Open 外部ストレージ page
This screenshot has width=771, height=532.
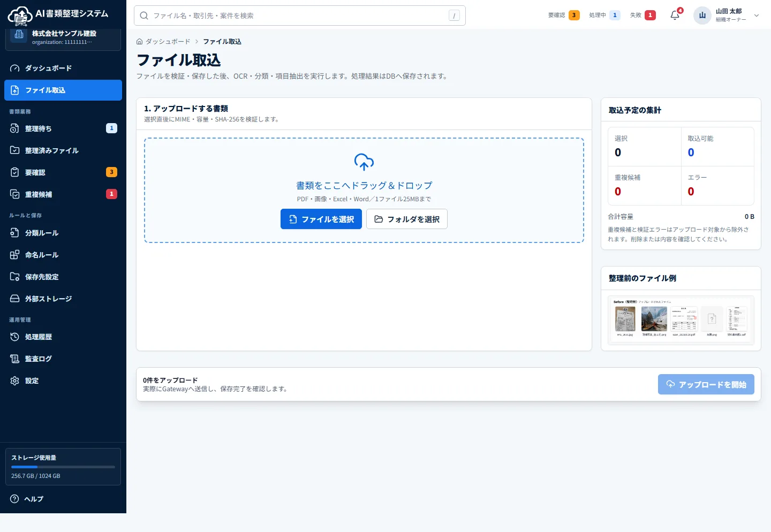tap(63, 299)
